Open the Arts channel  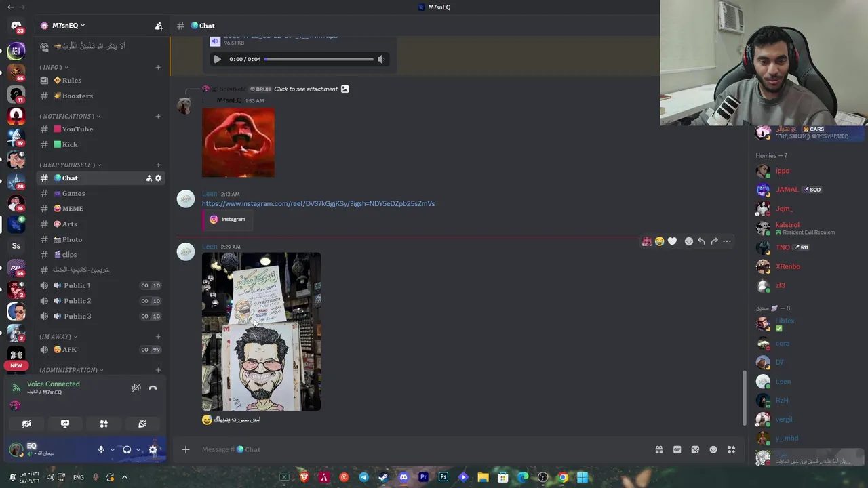[100, 224]
